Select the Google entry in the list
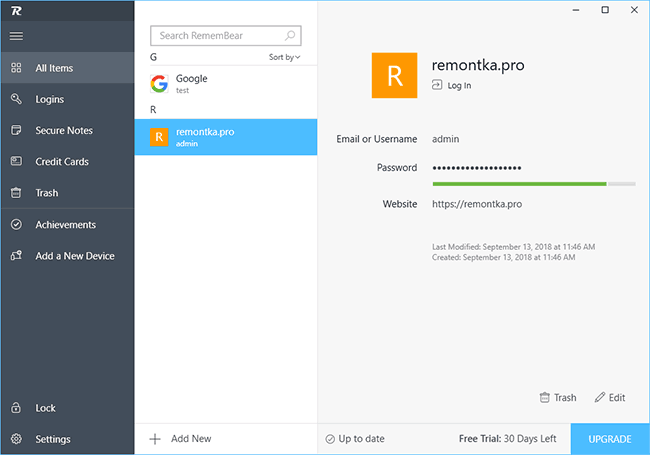 tap(226, 84)
